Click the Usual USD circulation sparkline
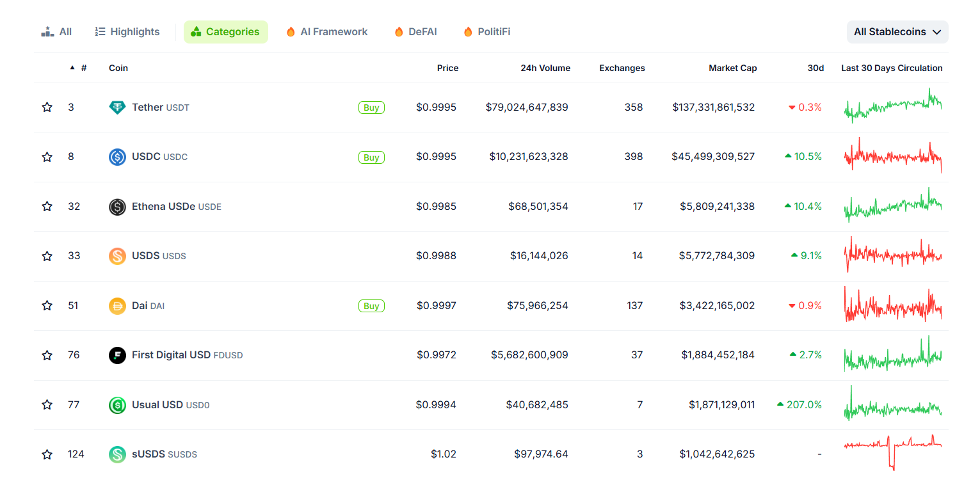The height and width of the screenshot is (478, 980). tap(893, 404)
